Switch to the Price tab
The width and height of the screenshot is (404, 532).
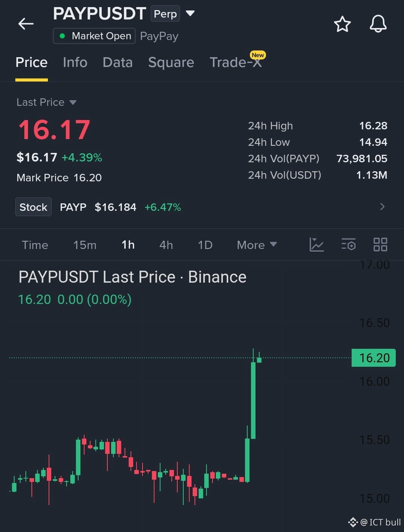(x=31, y=62)
